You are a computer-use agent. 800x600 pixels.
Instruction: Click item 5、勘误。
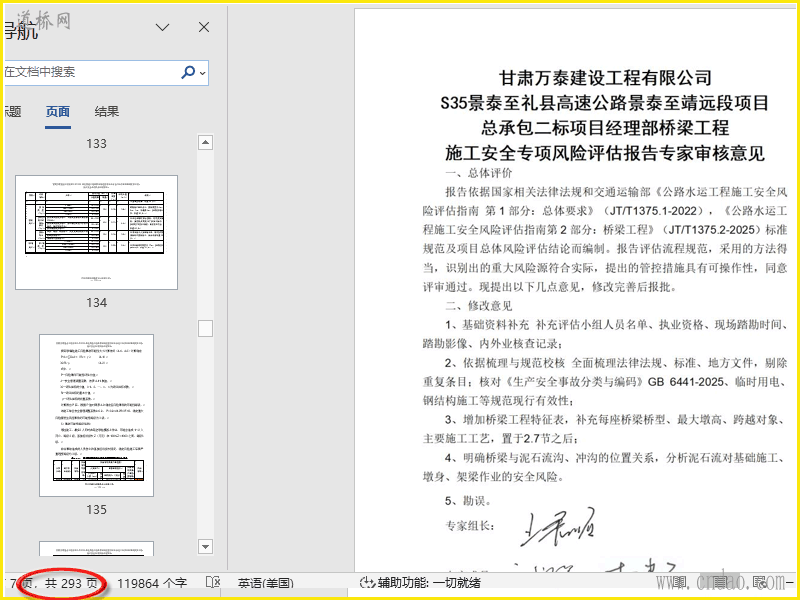468,501
